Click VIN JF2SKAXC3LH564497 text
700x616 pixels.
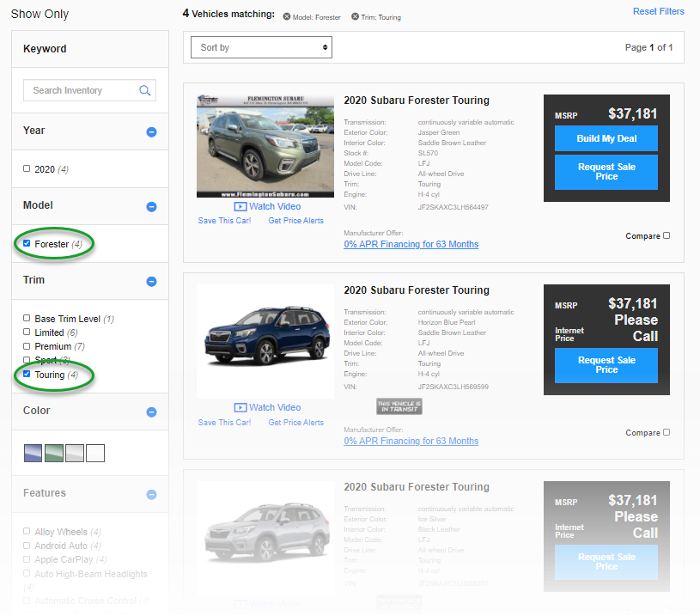click(453, 207)
